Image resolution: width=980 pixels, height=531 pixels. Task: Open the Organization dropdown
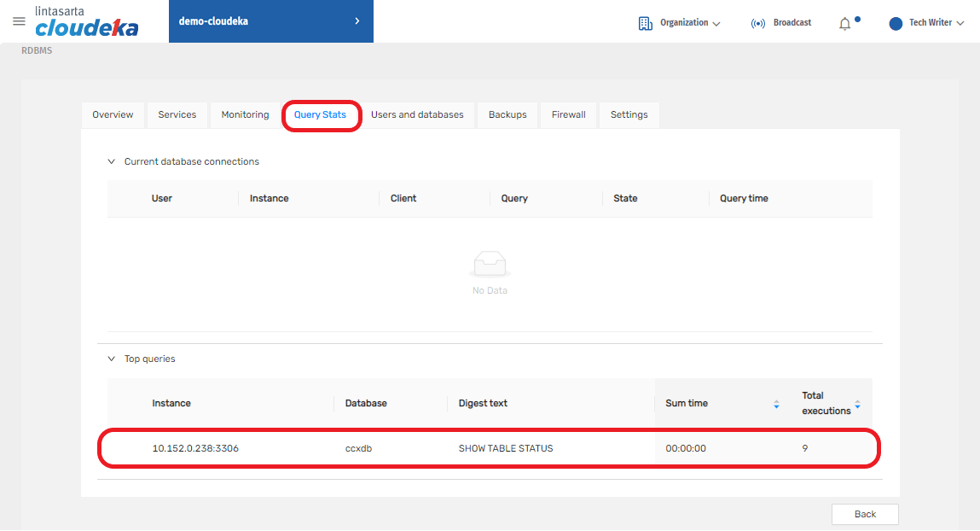click(x=689, y=23)
